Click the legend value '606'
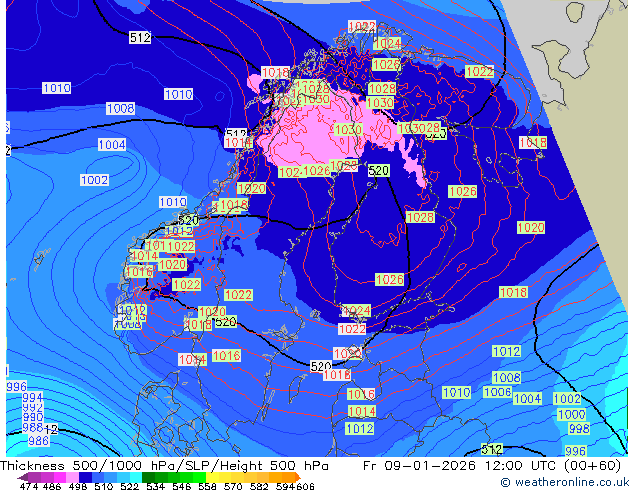Viewport: 634px width, 490px height. 305,486
